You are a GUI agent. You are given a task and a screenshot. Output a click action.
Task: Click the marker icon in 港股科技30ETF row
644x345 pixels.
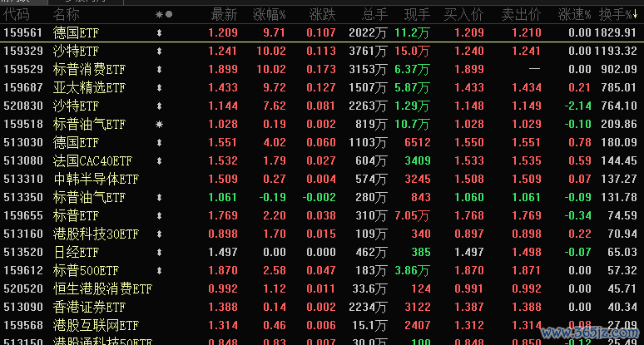pos(160,234)
